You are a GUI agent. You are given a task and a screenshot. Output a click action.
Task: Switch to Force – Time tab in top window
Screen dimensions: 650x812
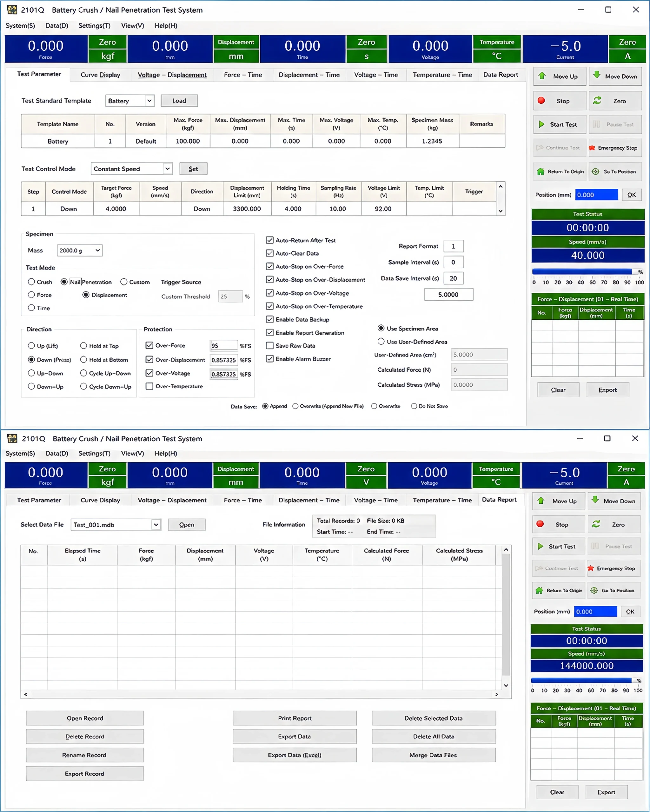pos(243,75)
